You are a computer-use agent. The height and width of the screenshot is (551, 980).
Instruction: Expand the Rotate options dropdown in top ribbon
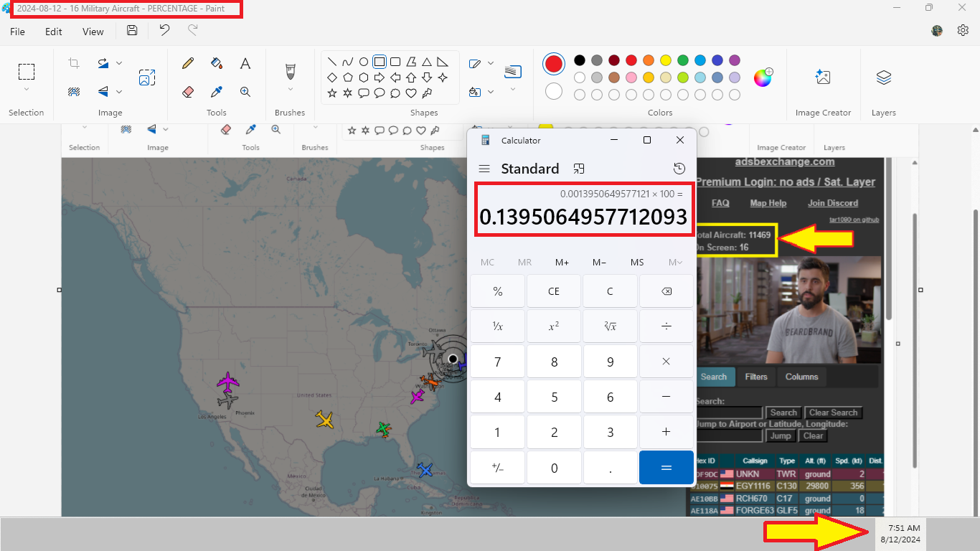[x=119, y=63]
